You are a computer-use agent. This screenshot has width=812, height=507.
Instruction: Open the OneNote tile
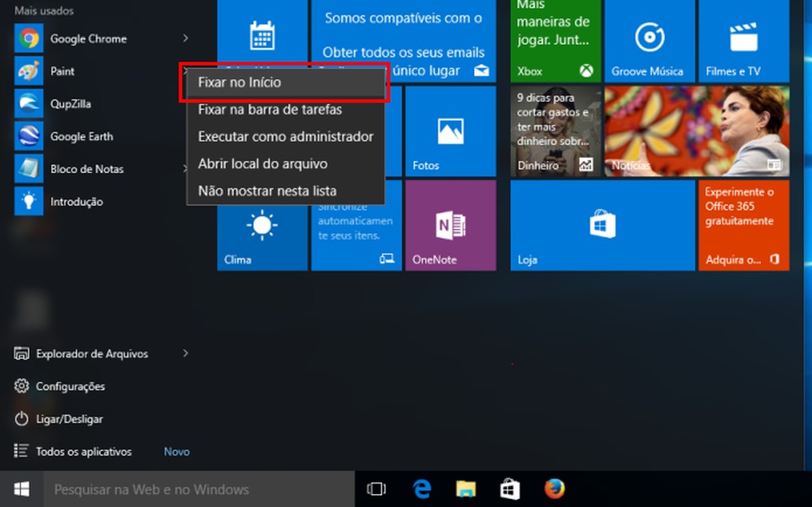451,225
